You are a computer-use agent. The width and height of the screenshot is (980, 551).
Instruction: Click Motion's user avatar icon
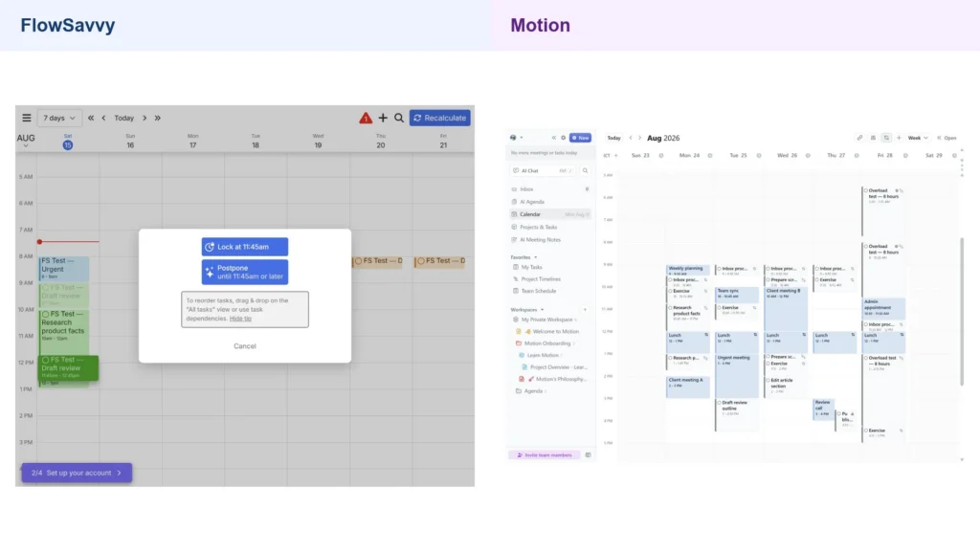pos(513,138)
